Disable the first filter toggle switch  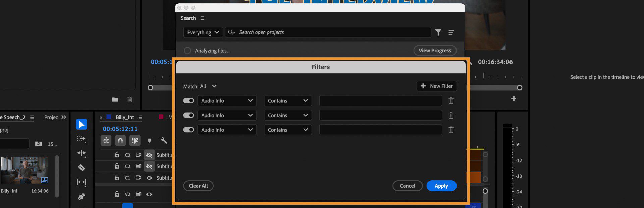pos(189,101)
